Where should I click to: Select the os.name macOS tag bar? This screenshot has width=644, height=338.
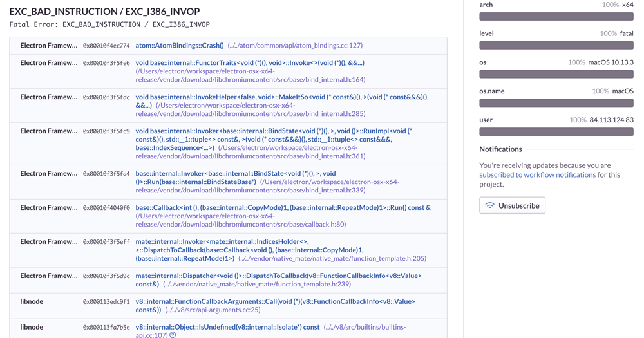point(556,102)
